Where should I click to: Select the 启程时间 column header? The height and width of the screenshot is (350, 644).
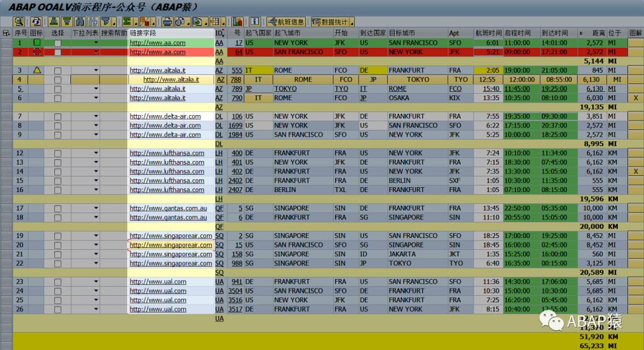pyautogui.click(x=521, y=33)
